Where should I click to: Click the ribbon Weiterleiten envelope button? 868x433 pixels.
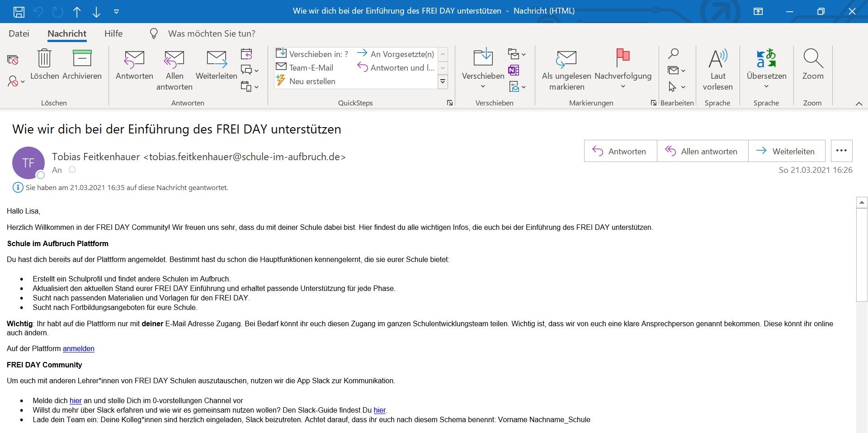point(217,64)
